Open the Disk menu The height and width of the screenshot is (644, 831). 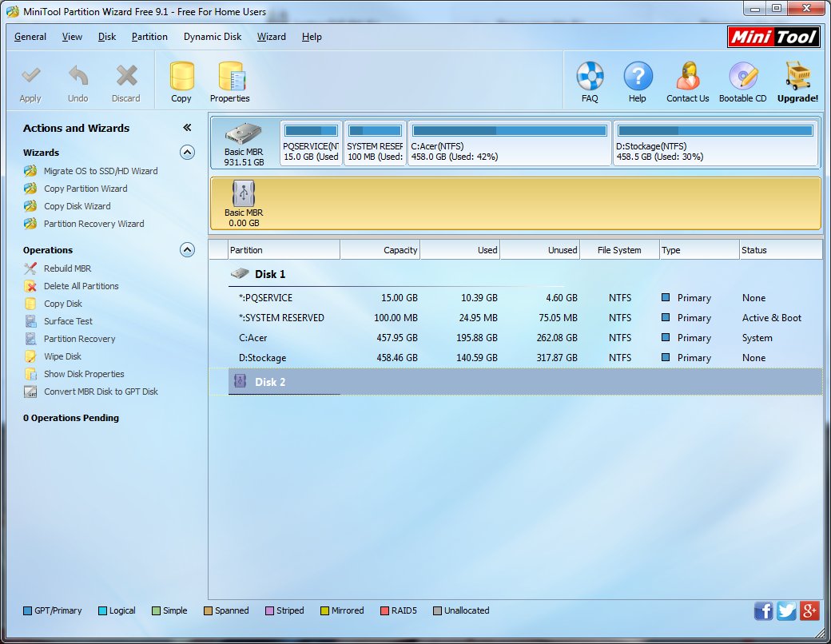107,37
